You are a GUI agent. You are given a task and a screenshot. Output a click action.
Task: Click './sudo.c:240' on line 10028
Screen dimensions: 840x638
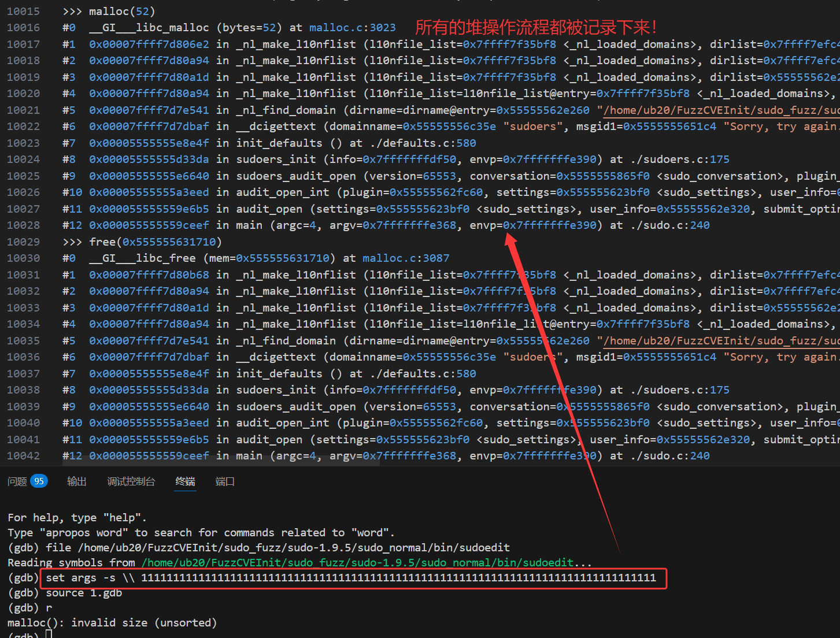(670, 225)
